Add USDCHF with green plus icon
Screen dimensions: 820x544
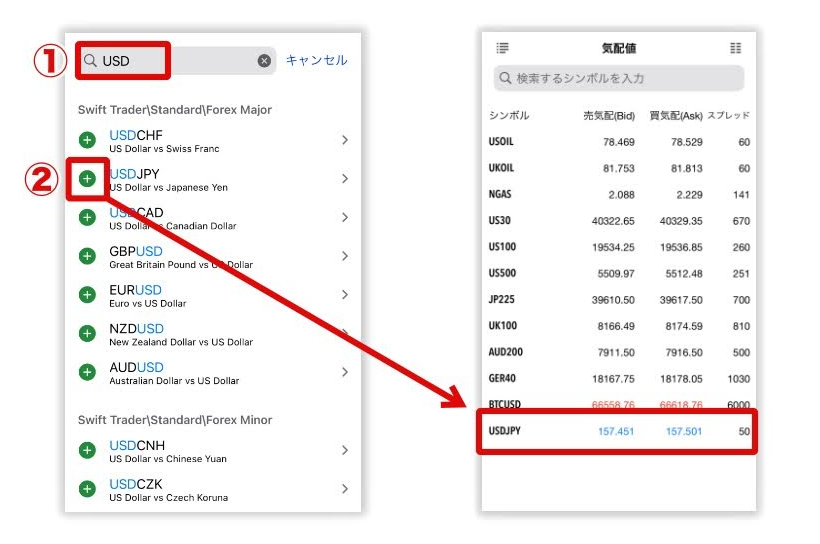point(87,140)
